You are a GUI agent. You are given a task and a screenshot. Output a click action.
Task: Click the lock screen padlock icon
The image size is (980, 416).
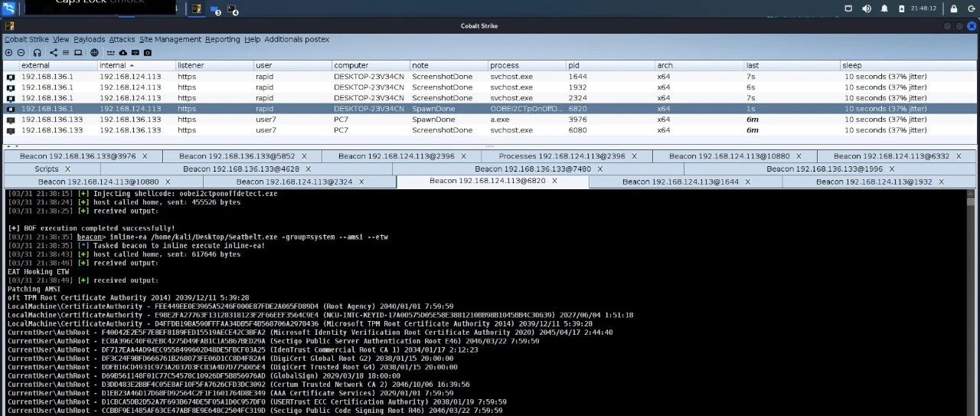click(x=954, y=9)
